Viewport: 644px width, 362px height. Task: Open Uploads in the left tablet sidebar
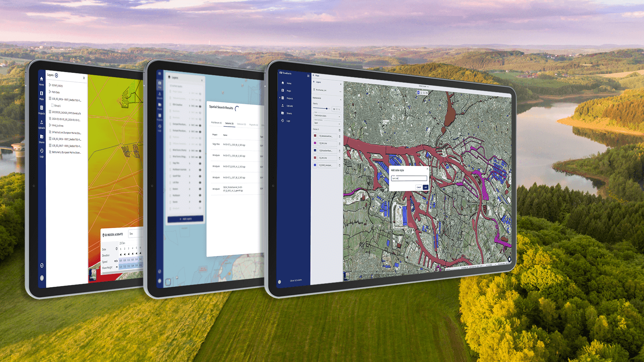(x=41, y=124)
